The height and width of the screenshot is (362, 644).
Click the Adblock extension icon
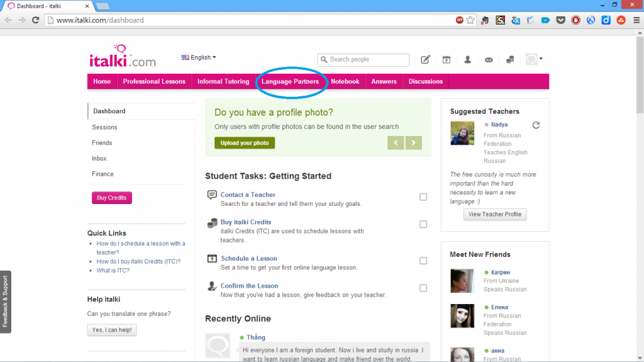click(460, 20)
